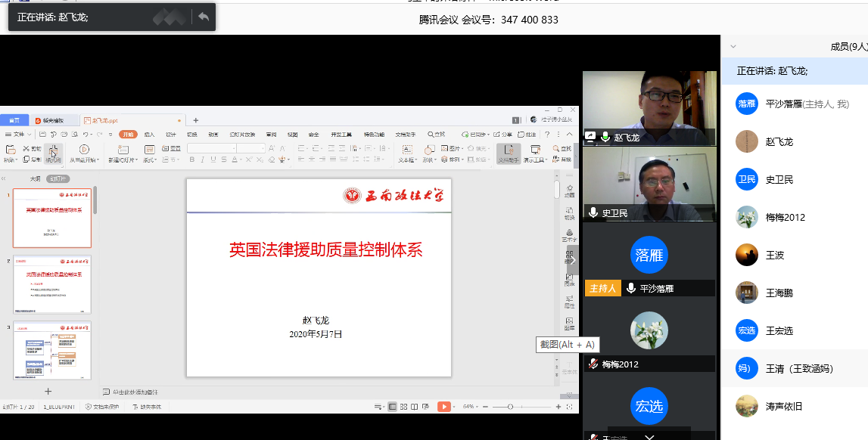Click the Presentation Tools icon
868x440 pixels.
pos(535,150)
